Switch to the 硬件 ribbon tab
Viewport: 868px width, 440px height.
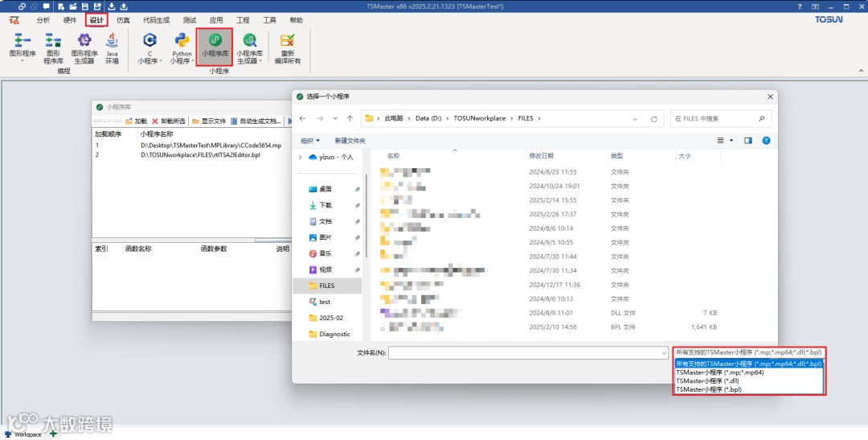[x=70, y=20]
